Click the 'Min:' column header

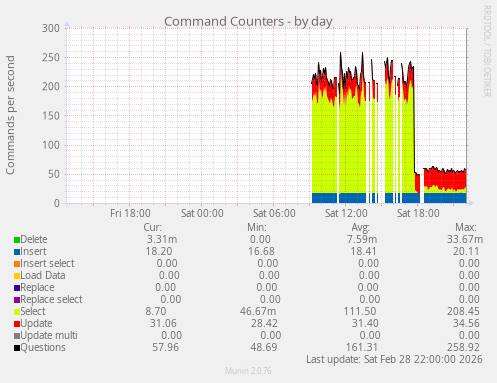click(257, 227)
